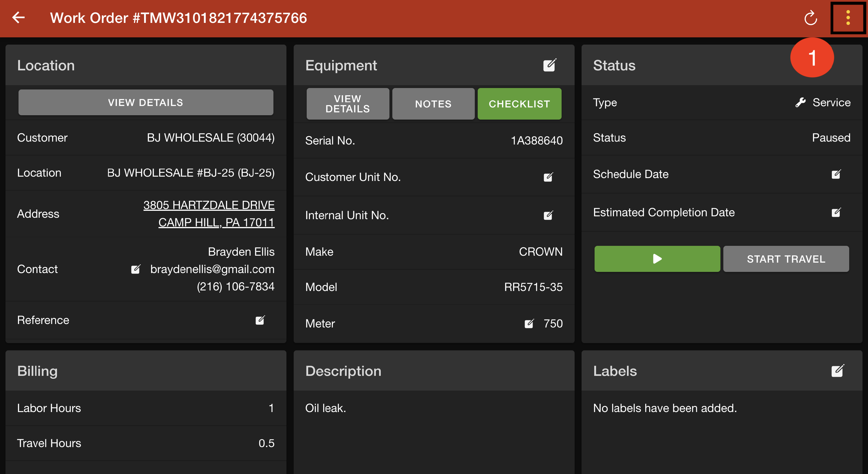The width and height of the screenshot is (868, 474).
Task: Refresh the work order
Action: [x=810, y=18]
